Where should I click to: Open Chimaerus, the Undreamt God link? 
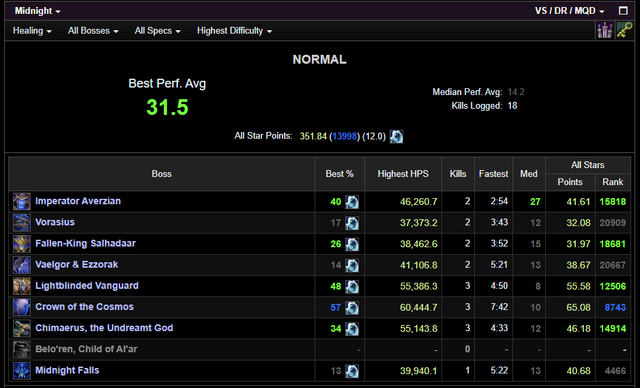pyautogui.click(x=104, y=328)
